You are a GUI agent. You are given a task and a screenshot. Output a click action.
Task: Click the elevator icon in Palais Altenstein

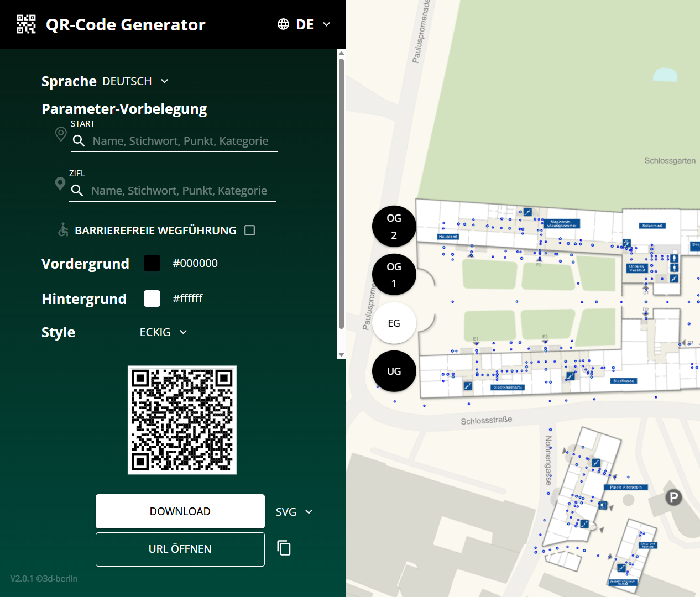point(603,505)
